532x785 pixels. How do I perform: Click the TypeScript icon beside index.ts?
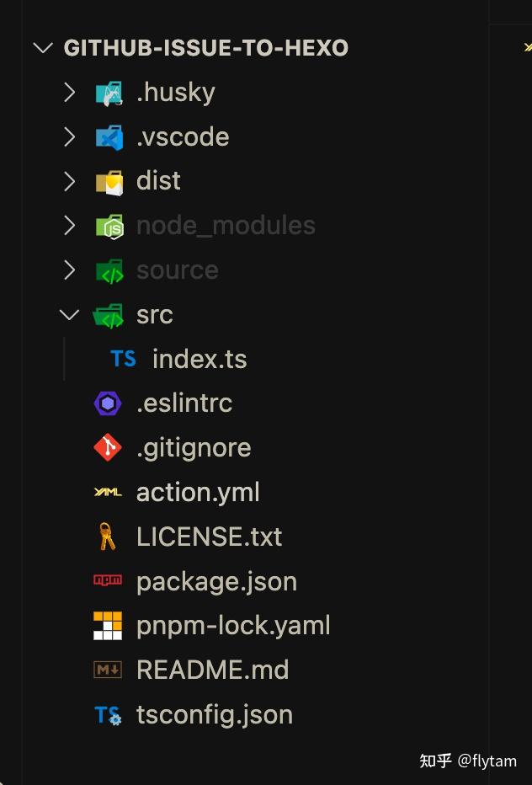pyautogui.click(x=123, y=358)
